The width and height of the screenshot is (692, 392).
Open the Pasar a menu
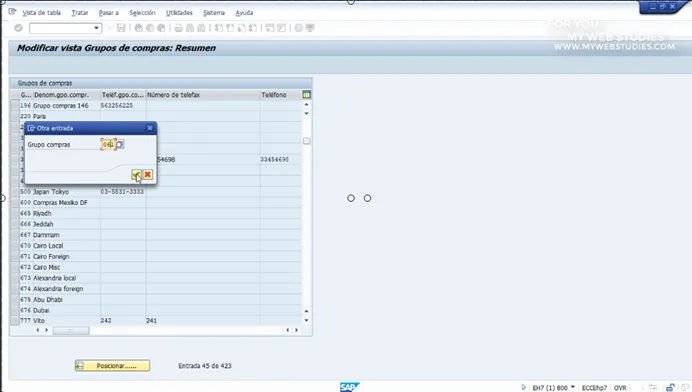point(109,13)
